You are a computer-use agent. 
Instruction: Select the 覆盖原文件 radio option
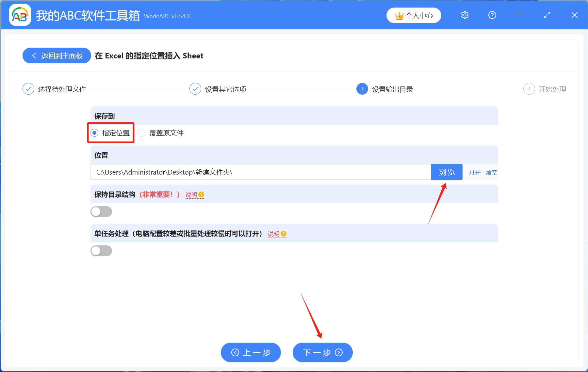click(x=141, y=133)
